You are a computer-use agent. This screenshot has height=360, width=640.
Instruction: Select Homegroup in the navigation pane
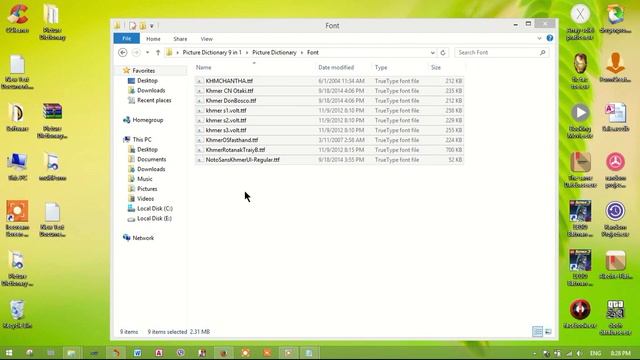[147, 120]
